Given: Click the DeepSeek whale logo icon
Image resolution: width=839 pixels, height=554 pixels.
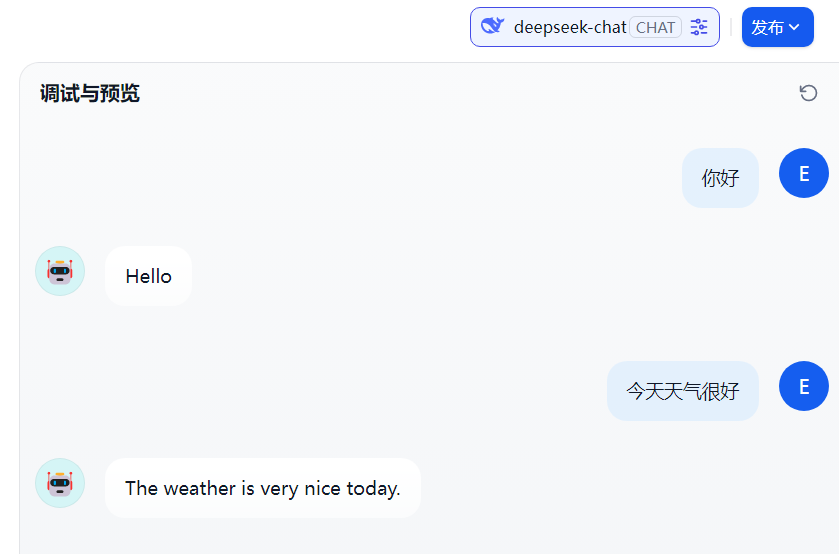Looking at the screenshot, I should pos(492,26).
